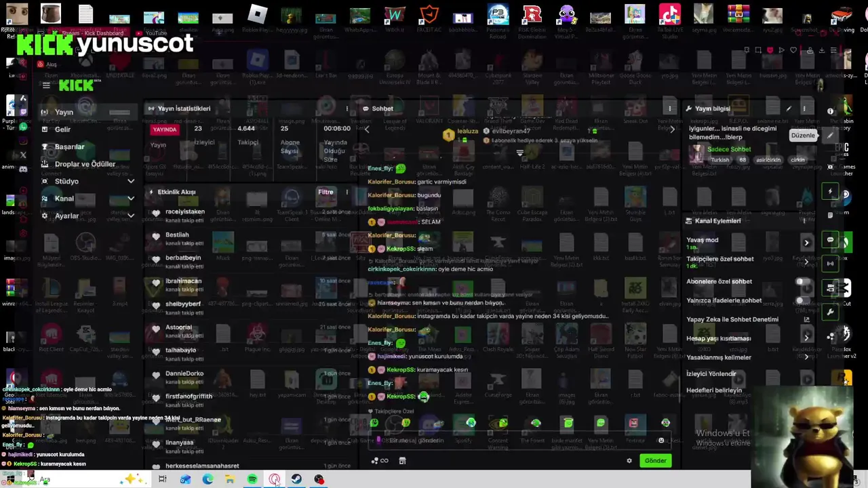Viewport: 868px width, 488px height.
Task: Click the right arrow in the Sohbet leaderboard
Action: point(672,129)
